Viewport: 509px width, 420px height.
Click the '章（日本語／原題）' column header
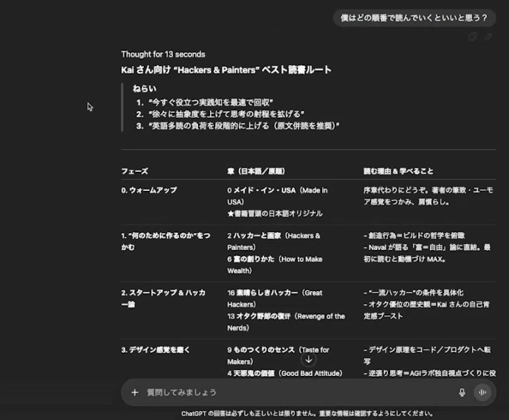(256, 171)
